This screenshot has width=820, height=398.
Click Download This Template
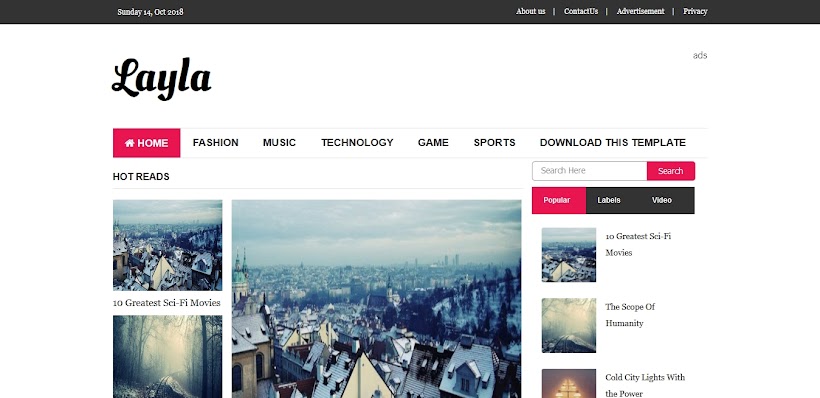[612, 143]
